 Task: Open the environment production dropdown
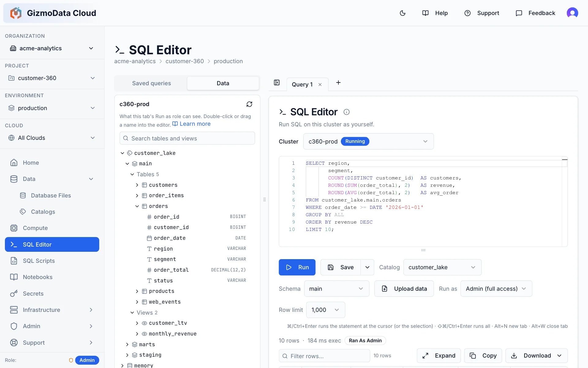(x=52, y=108)
